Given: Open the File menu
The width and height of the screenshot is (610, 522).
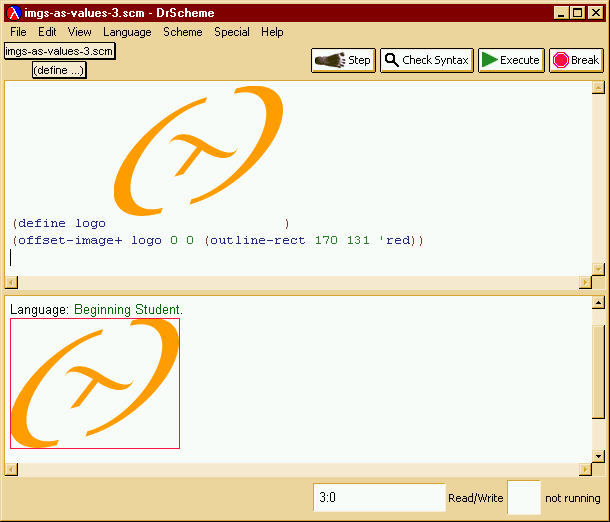Looking at the screenshot, I should pos(18,32).
